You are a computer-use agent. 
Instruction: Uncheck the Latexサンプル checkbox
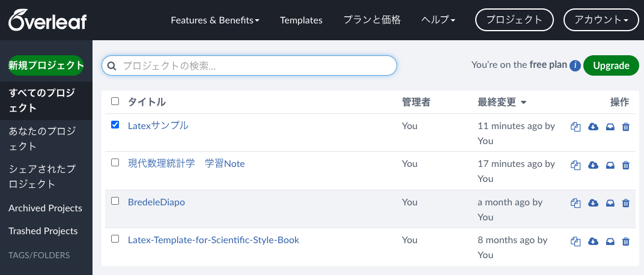coord(115,125)
